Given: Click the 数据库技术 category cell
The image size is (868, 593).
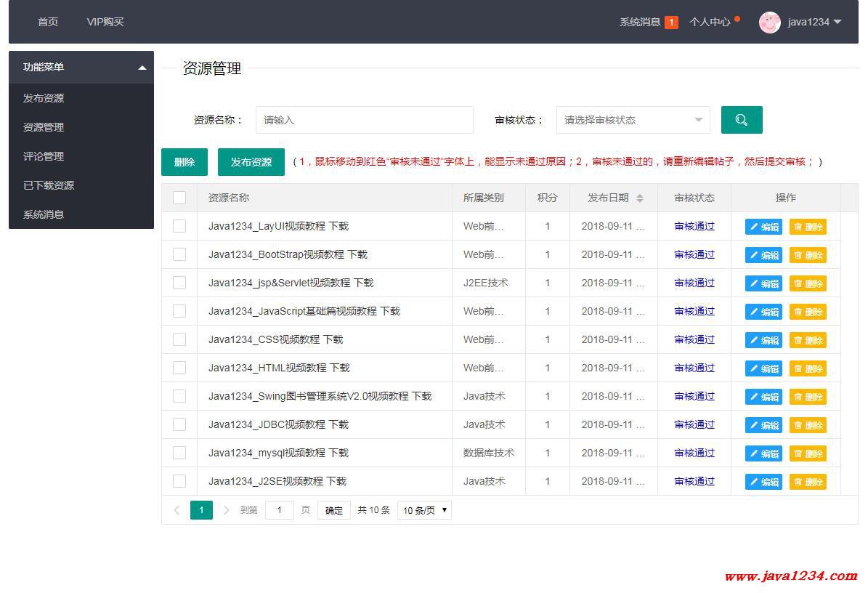Looking at the screenshot, I should (489, 453).
